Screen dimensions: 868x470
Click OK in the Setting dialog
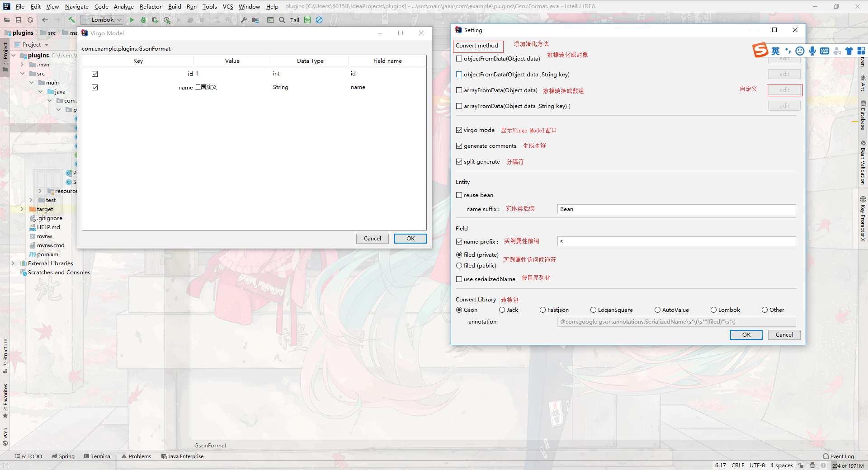point(746,335)
